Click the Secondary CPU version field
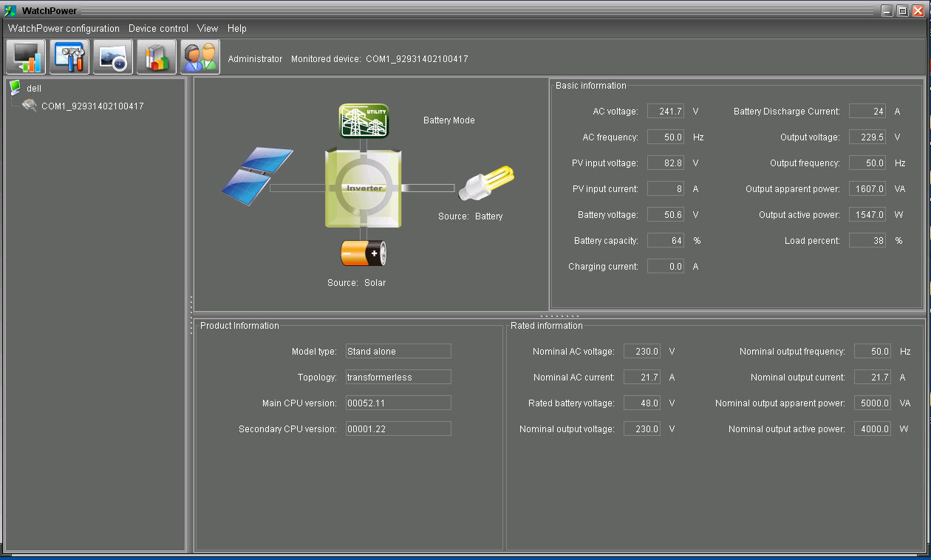This screenshot has height=560, width=931. pos(398,428)
